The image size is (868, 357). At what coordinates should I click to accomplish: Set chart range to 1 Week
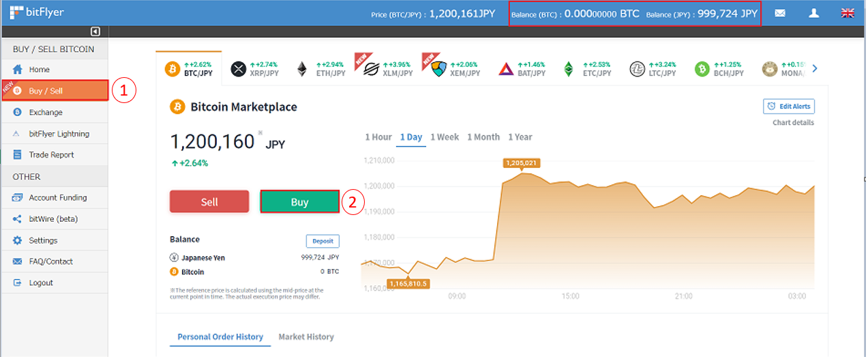pyautogui.click(x=445, y=137)
